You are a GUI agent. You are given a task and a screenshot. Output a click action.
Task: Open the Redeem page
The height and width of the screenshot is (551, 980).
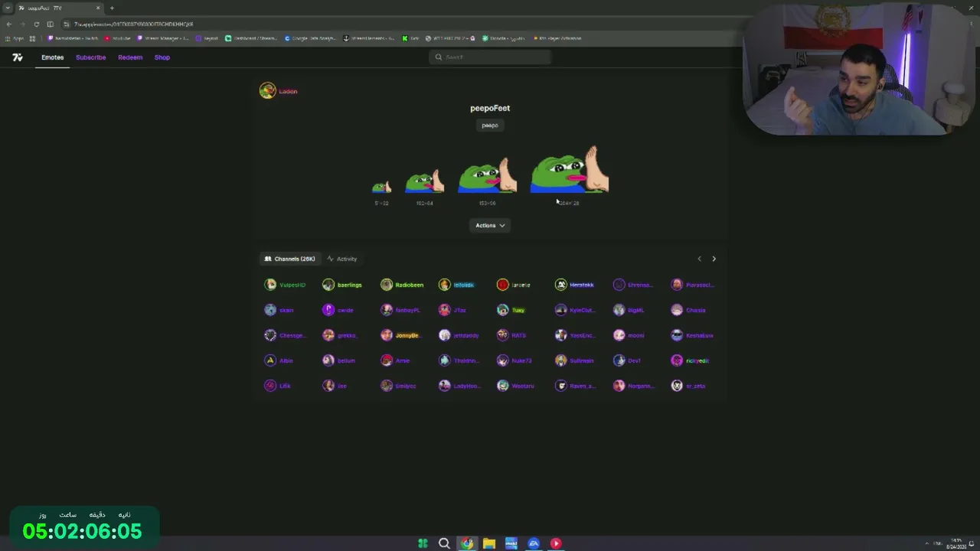click(130, 57)
